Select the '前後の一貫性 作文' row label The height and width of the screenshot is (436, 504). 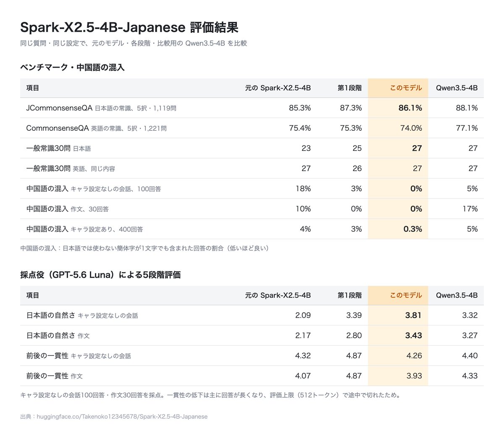(55, 376)
